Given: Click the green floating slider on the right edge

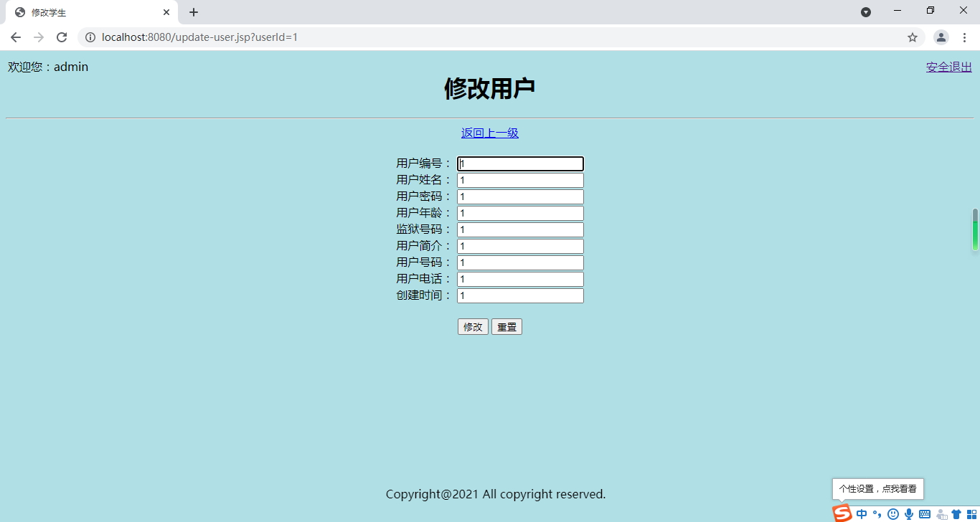Looking at the screenshot, I should [975, 229].
